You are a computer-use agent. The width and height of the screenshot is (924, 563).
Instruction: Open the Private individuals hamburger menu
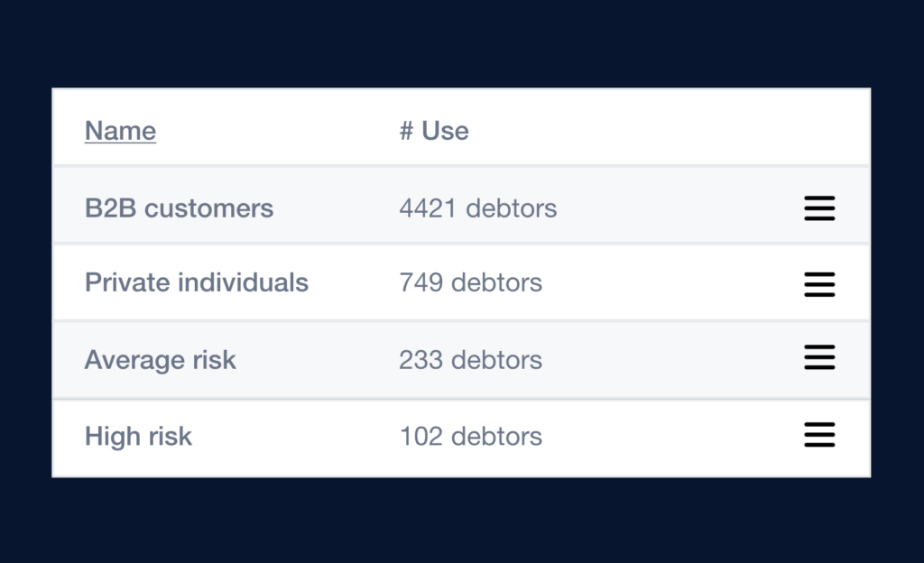[x=819, y=285]
